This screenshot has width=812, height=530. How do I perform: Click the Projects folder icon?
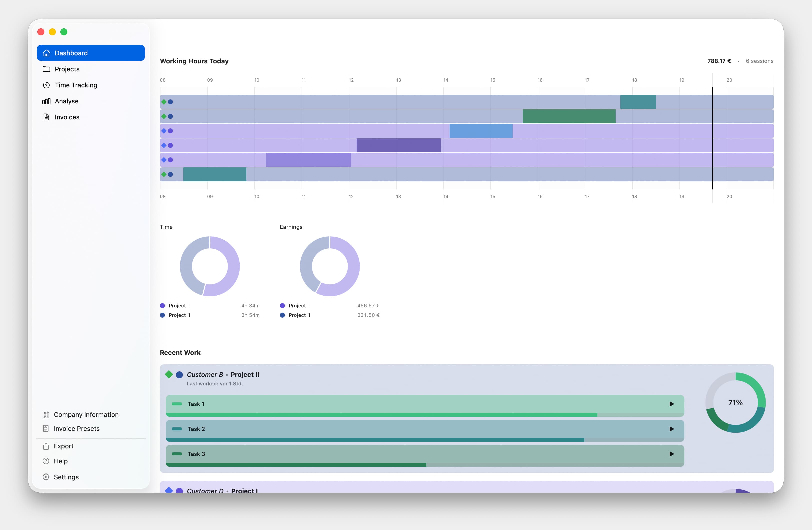click(46, 69)
